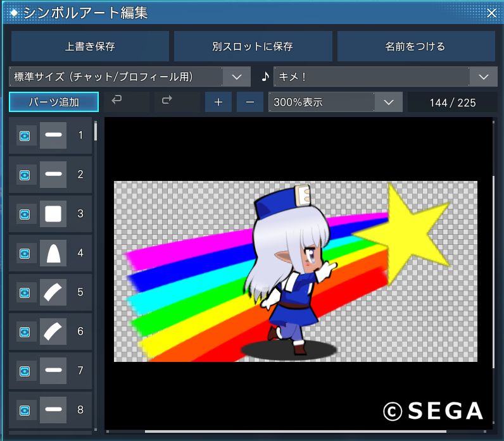Click layer number 1 label

pyautogui.click(x=80, y=135)
